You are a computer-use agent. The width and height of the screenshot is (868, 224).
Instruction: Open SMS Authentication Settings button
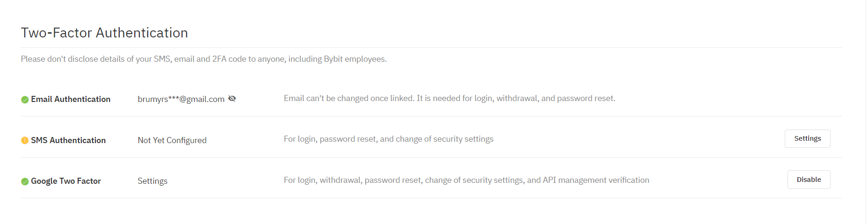[x=807, y=138]
